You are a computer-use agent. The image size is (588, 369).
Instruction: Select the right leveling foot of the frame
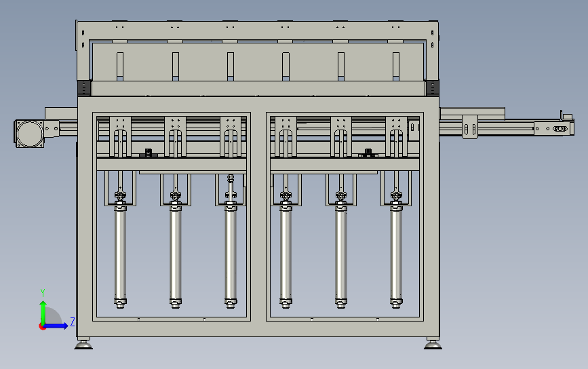tap(433, 343)
